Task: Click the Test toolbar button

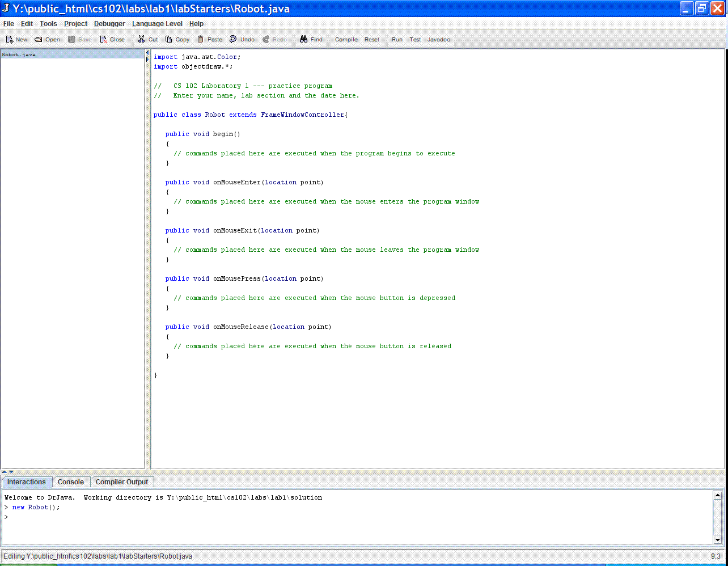Action: tap(416, 40)
